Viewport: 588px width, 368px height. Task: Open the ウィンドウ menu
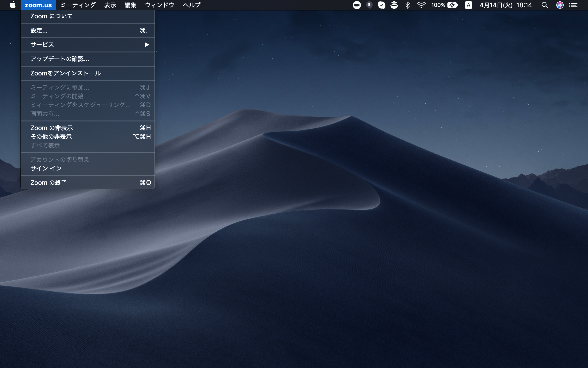coord(159,5)
